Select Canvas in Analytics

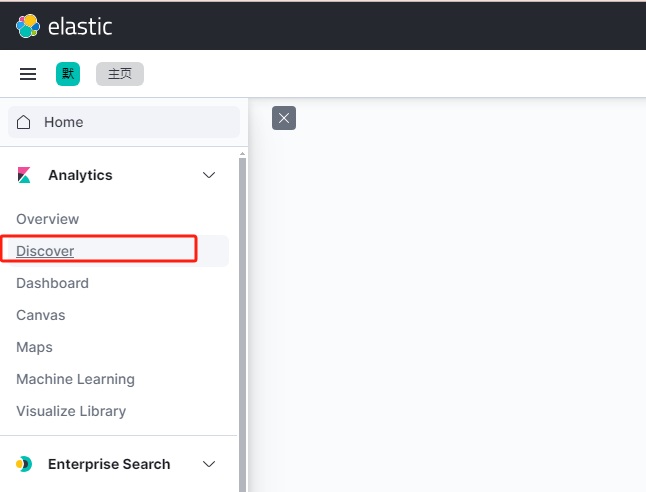(x=40, y=315)
